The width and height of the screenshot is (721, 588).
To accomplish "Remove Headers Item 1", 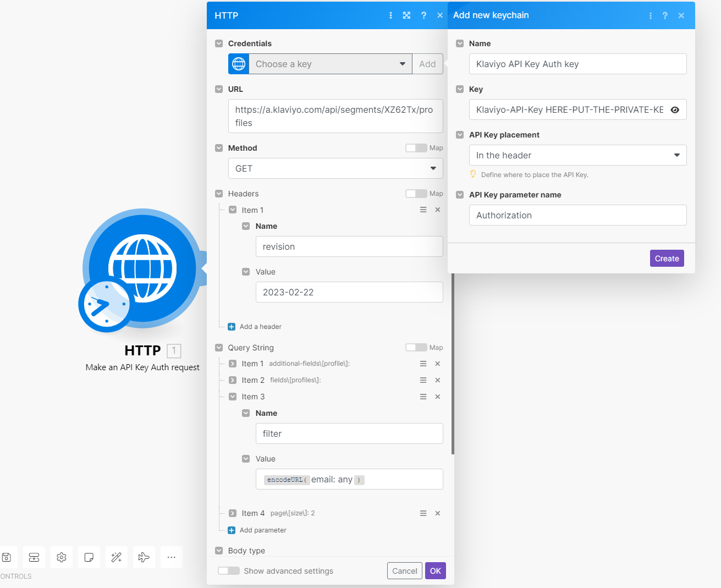I will coord(438,210).
